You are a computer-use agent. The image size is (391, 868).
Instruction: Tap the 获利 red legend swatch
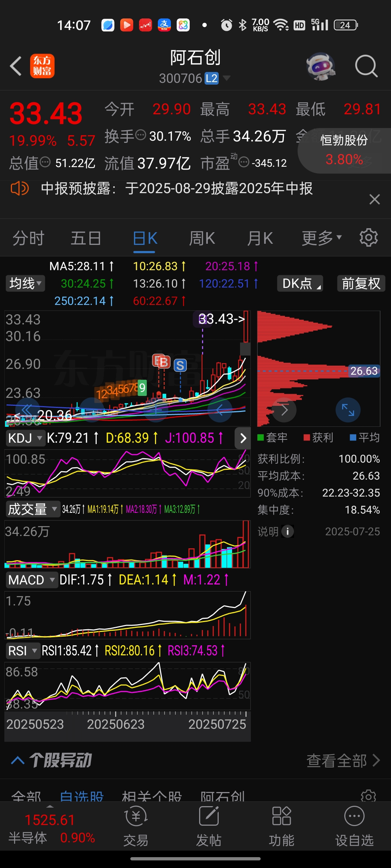coord(307,438)
